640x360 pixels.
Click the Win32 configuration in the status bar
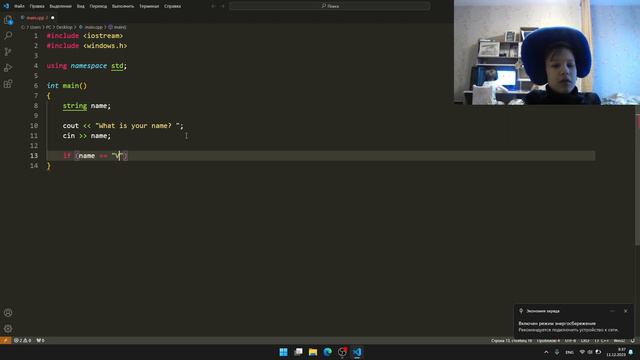619,340
